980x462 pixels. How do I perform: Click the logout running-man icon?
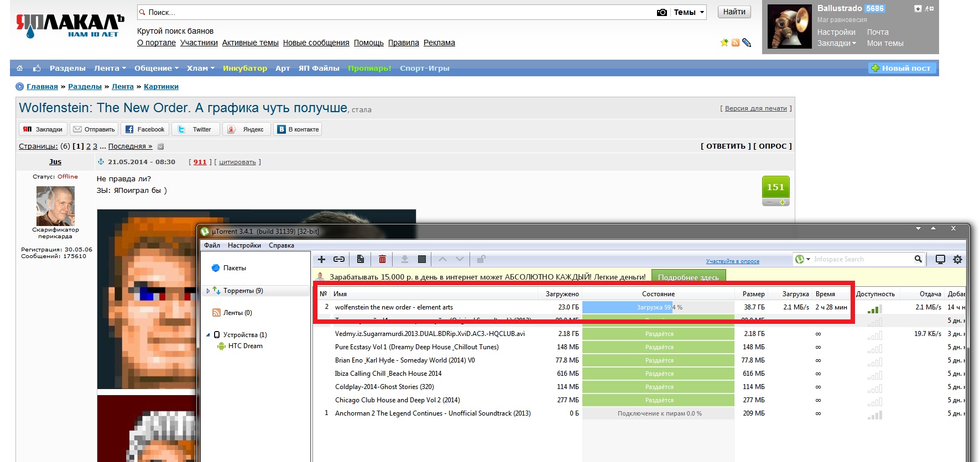[x=930, y=8]
